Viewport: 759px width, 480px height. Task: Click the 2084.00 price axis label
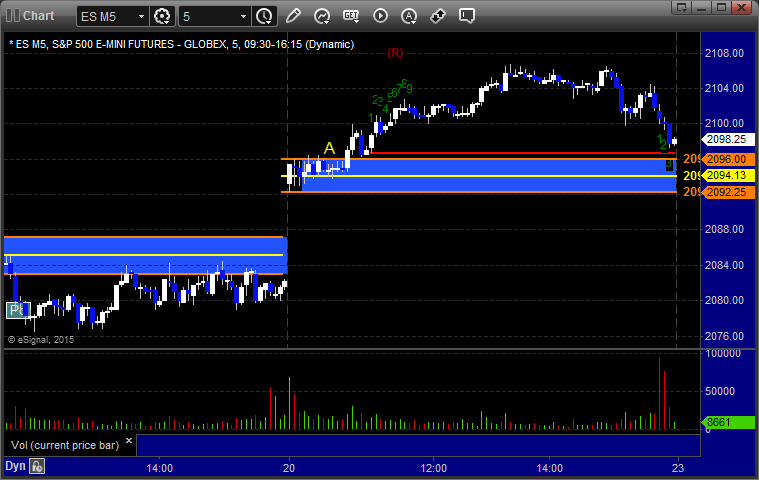click(x=724, y=265)
